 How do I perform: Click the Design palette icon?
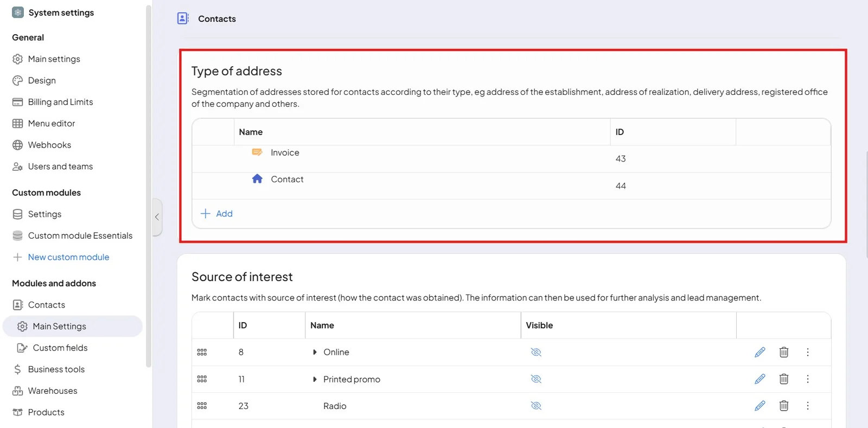tap(18, 80)
